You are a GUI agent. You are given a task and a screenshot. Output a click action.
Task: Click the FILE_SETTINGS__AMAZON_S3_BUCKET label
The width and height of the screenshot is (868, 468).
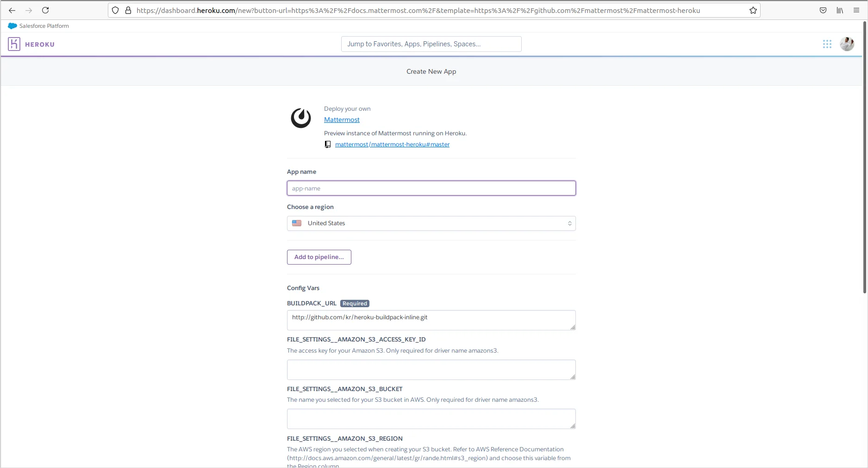click(x=345, y=389)
